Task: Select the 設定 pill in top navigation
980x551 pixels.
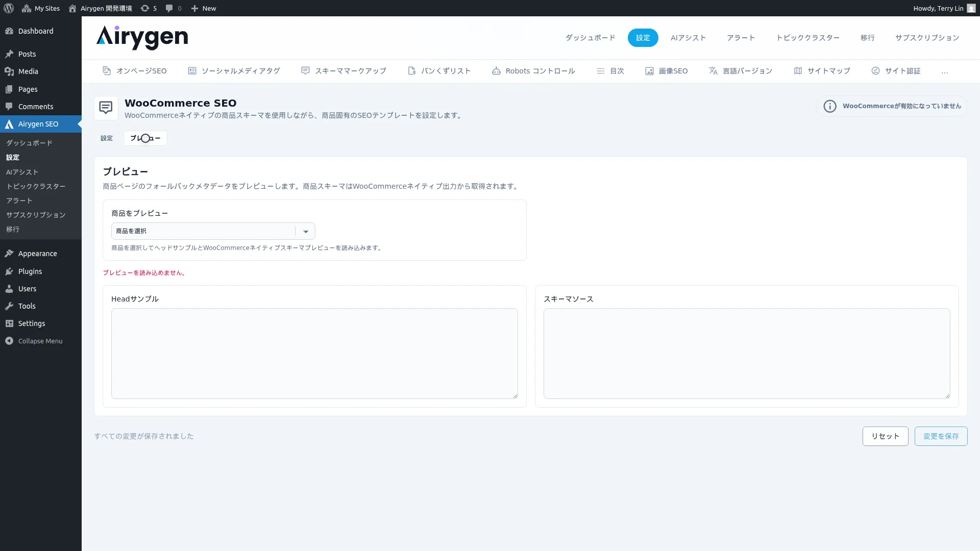Action: [x=643, y=38]
